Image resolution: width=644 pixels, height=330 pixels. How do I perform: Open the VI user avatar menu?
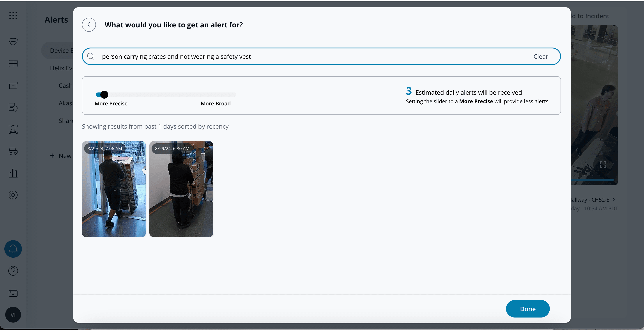coord(13,314)
